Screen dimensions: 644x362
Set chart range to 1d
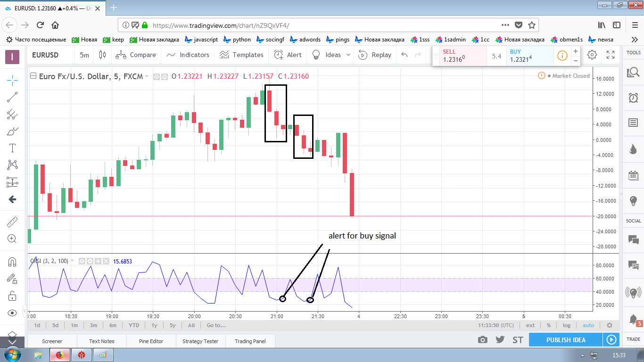36,325
